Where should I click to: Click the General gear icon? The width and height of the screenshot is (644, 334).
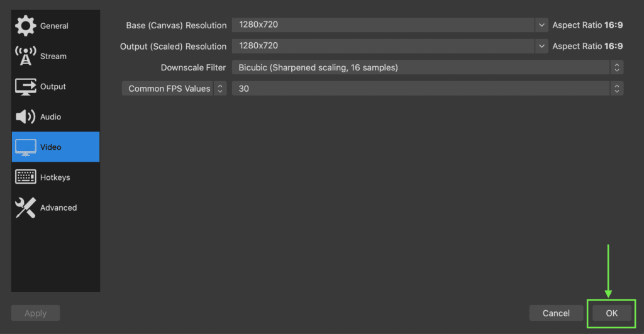coord(25,25)
